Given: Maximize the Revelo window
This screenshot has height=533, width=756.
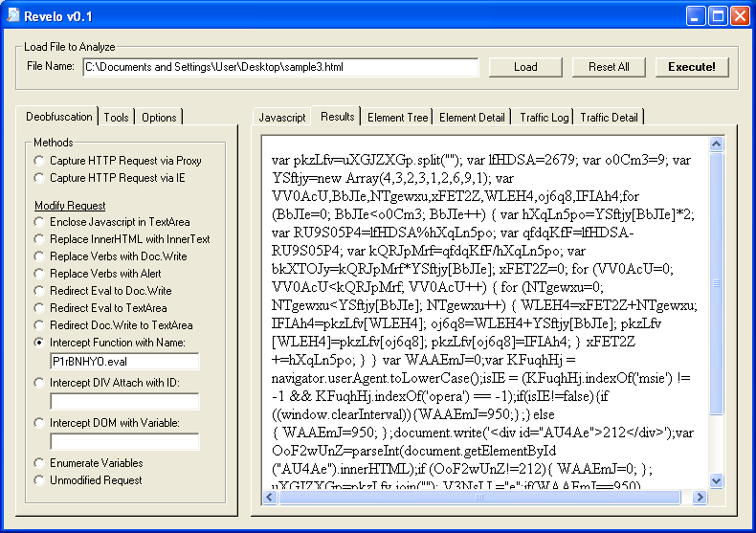Looking at the screenshot, I should (x=718, y=15).
